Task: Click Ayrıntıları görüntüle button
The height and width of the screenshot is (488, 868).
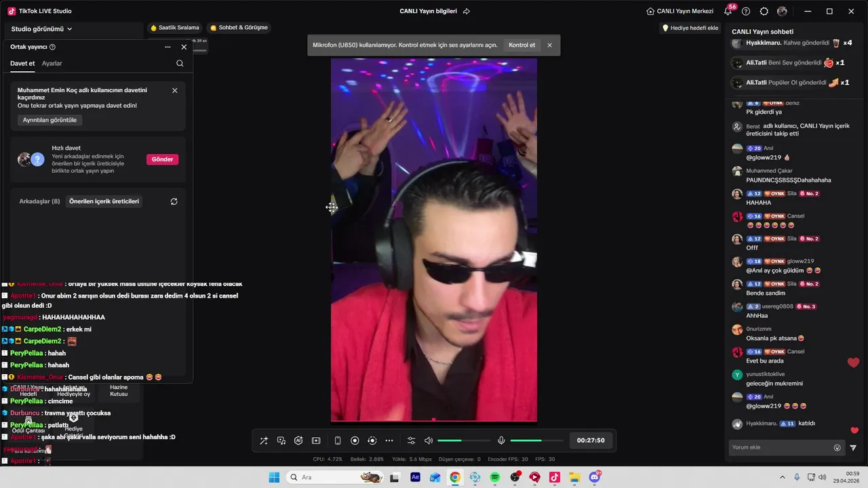Action: click(50, 120)
